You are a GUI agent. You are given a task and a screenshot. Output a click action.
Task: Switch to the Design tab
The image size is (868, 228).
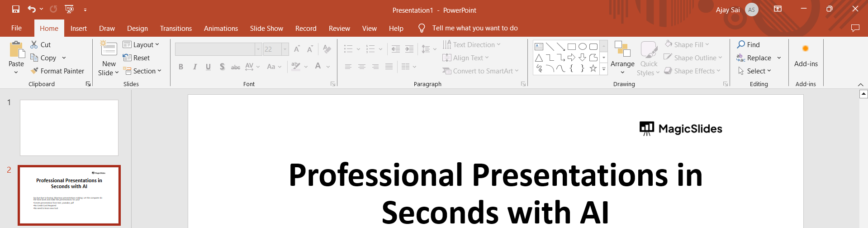(x=138, y=28)
